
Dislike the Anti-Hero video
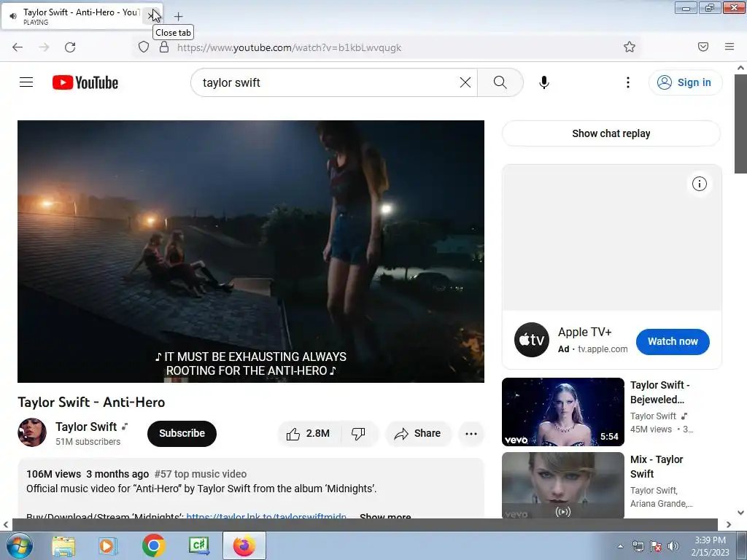pos(358,433)
